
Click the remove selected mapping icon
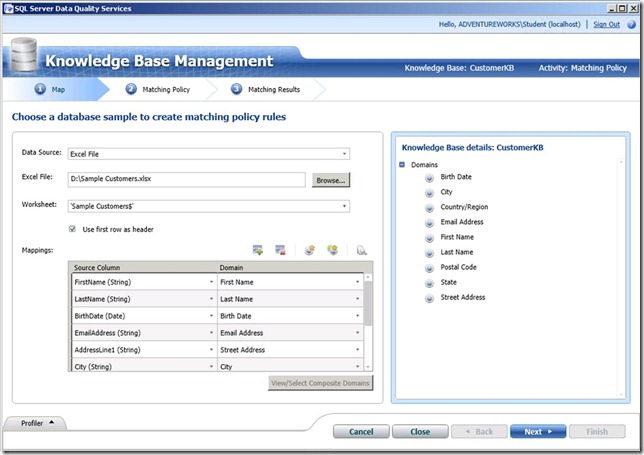[280, 249]
